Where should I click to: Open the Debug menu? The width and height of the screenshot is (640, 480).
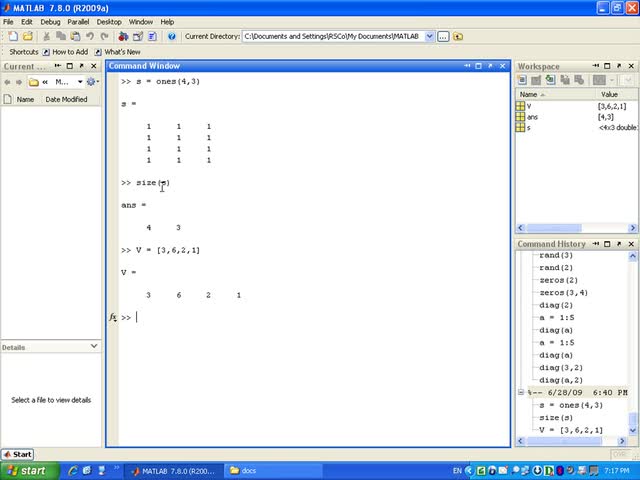pyautogui.click(x=50, y=22)
